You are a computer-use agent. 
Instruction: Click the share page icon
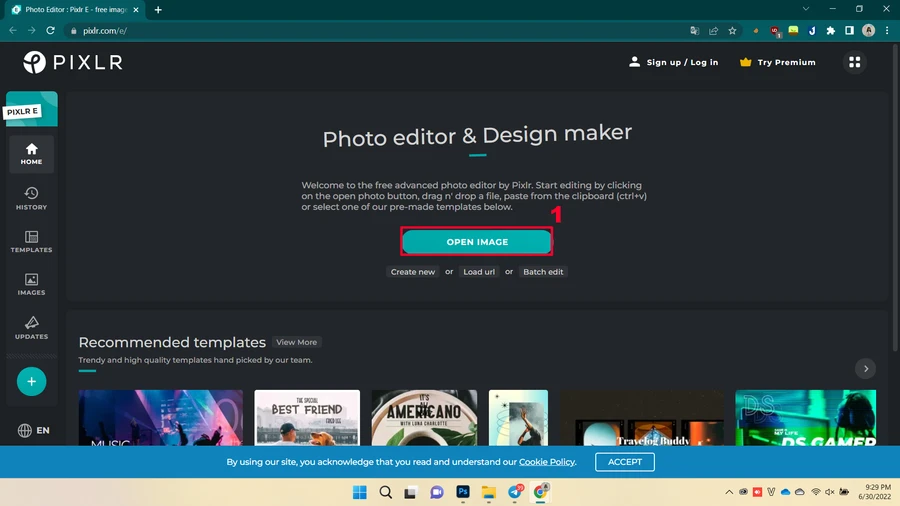click(713, 31)
